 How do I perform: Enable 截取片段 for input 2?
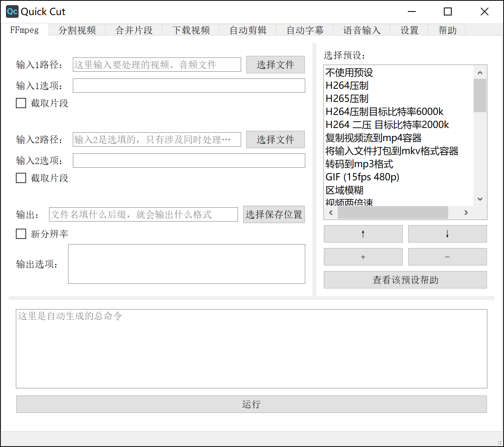click(21, 178)
